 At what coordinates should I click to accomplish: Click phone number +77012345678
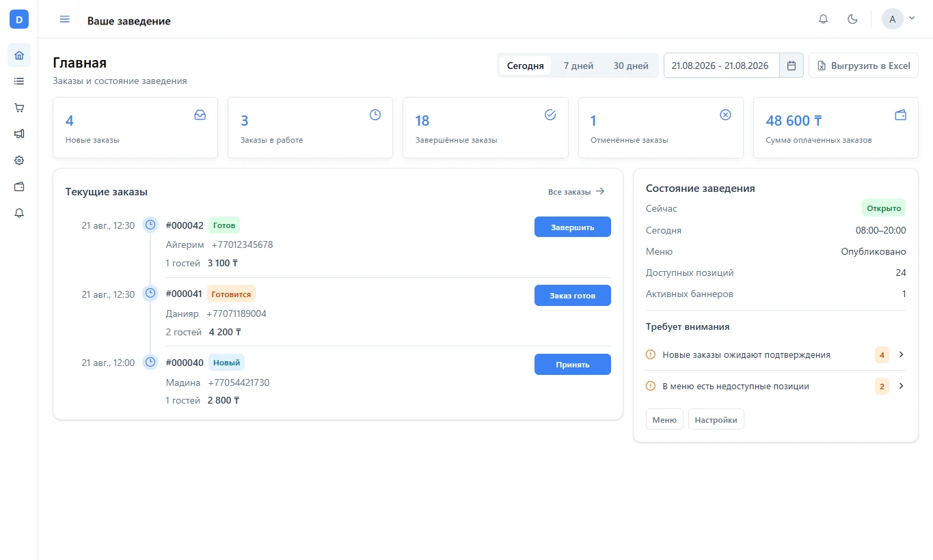[242, 244]
